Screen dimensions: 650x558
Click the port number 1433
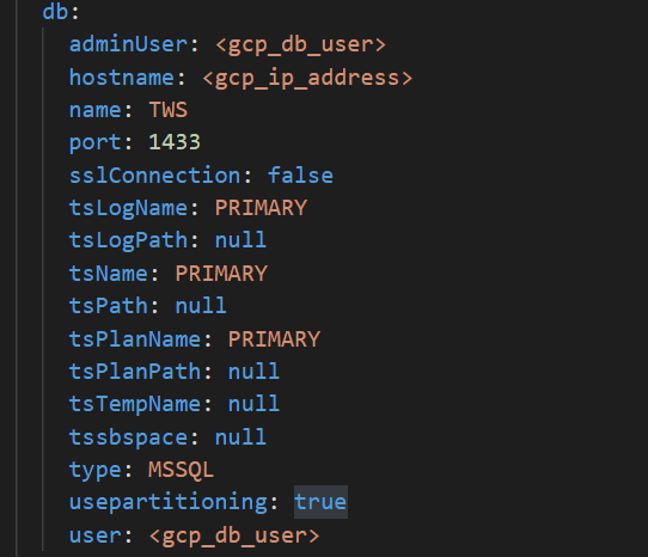pos(174,143)
